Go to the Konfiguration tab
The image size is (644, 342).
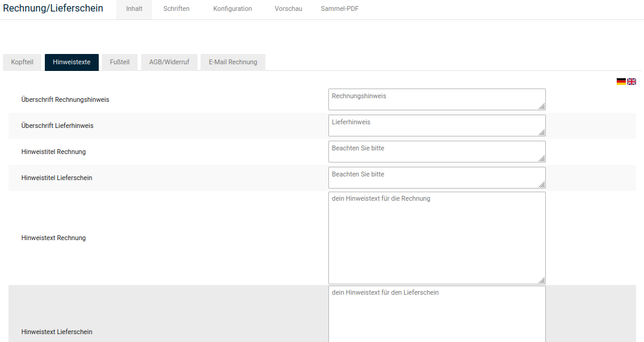point(232,9)
